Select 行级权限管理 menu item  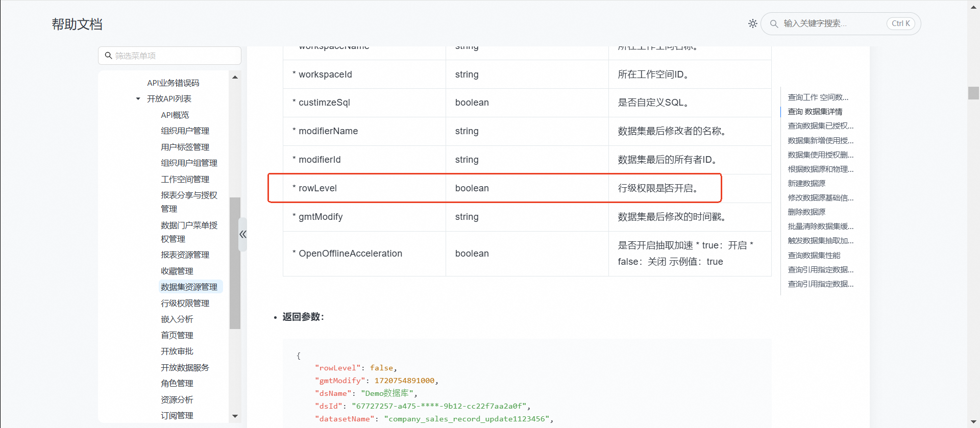[x=185, y=304]
